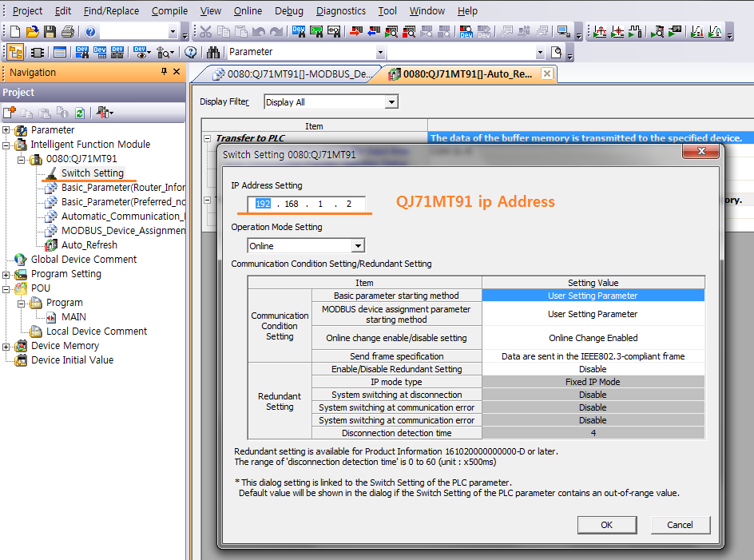Collapse Intelligent Function Module node
The width and height of the screenshot is (754, 560).
point(6,145)
